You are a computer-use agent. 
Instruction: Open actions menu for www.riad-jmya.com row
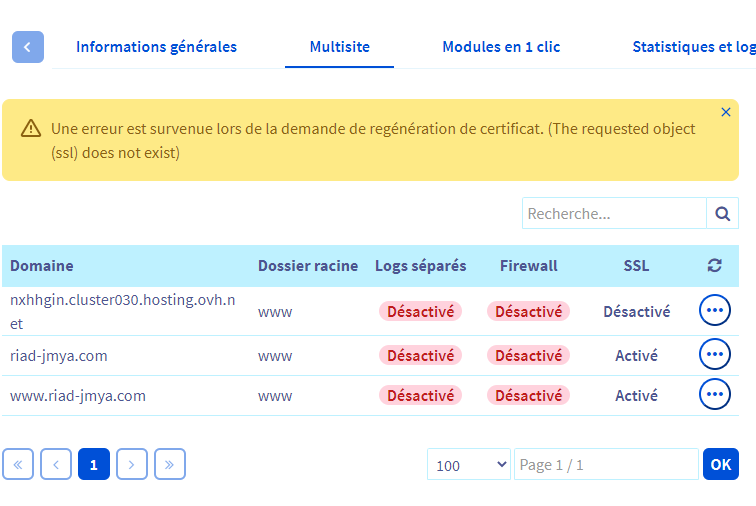(x=714, y=395)
